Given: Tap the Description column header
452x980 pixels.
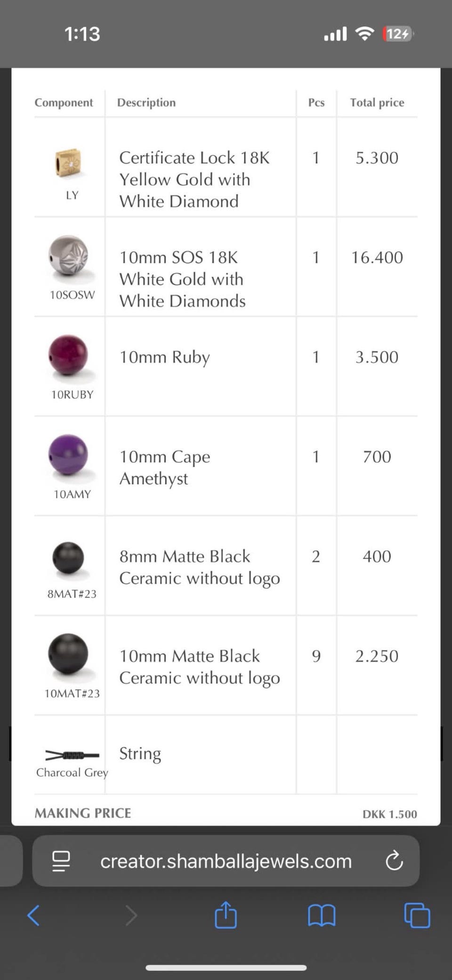Looking at the screenshot, I should 146,102.
